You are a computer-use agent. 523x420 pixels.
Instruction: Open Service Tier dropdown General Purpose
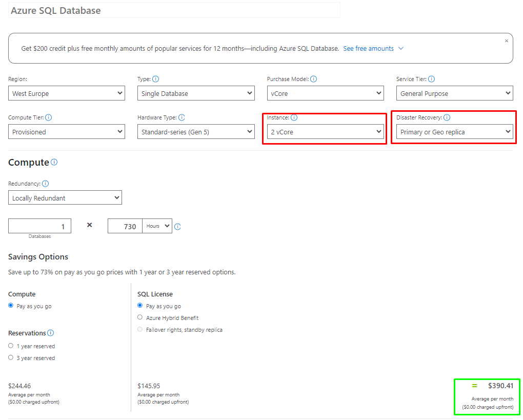click(x=455, y=93)
